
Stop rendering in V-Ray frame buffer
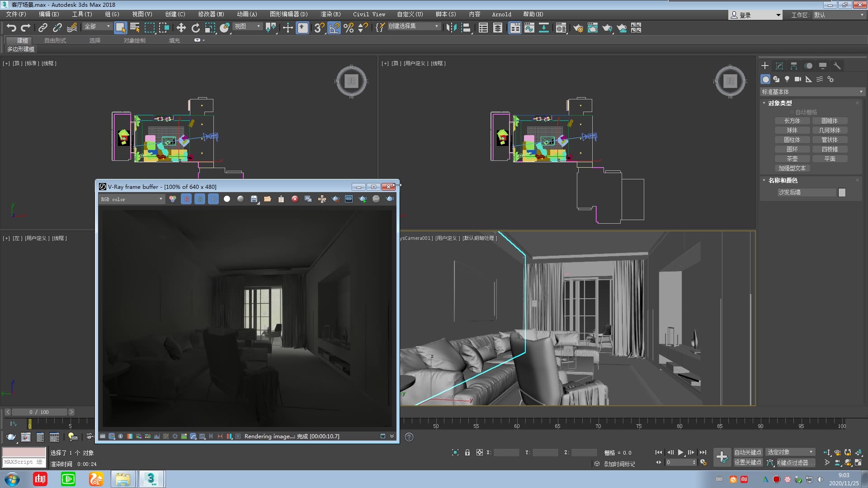376,199
